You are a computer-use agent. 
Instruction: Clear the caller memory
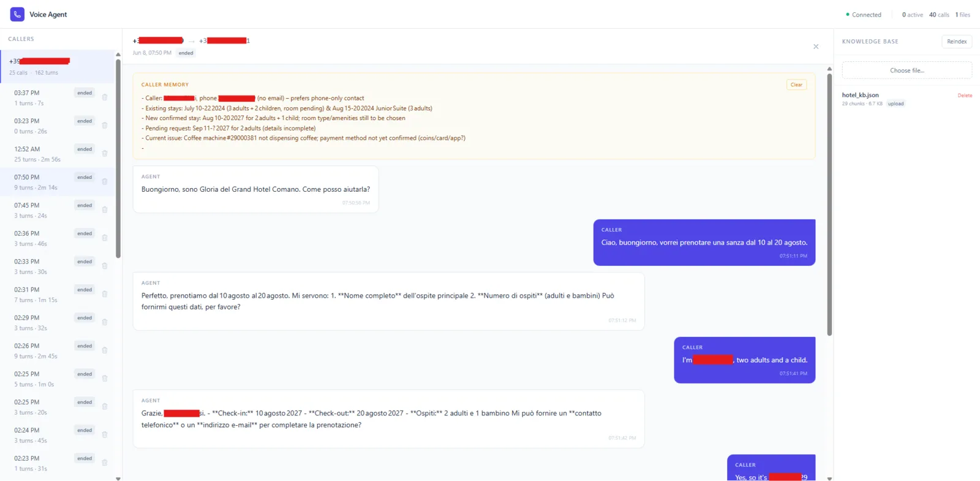coord(796,85)
